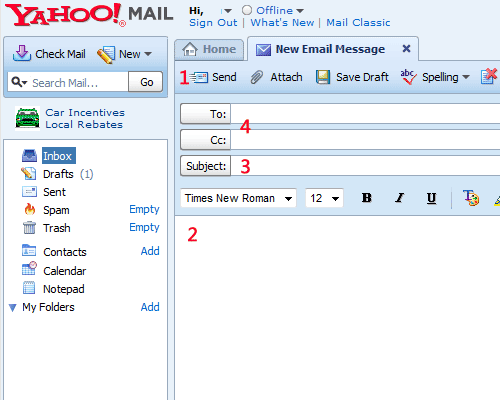Close the New Email Message tab
Viewport: 500px width, 400px height.
(406, 49)
